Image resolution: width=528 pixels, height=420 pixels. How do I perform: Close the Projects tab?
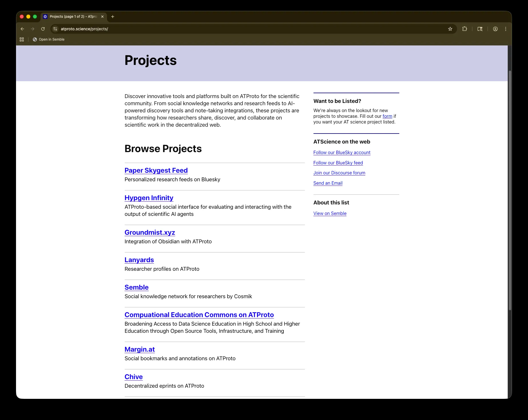point(102,17)
